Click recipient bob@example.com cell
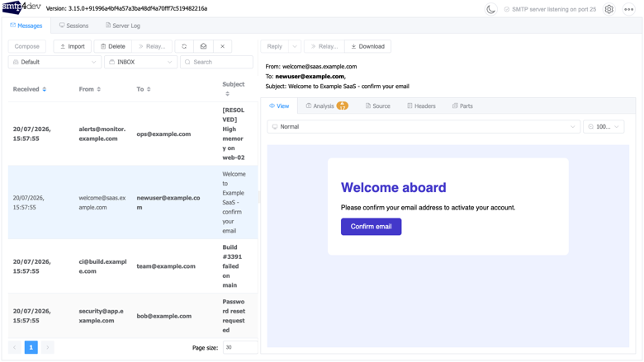The height and width of the screenshot is (362, 644). tap(163, 316)
